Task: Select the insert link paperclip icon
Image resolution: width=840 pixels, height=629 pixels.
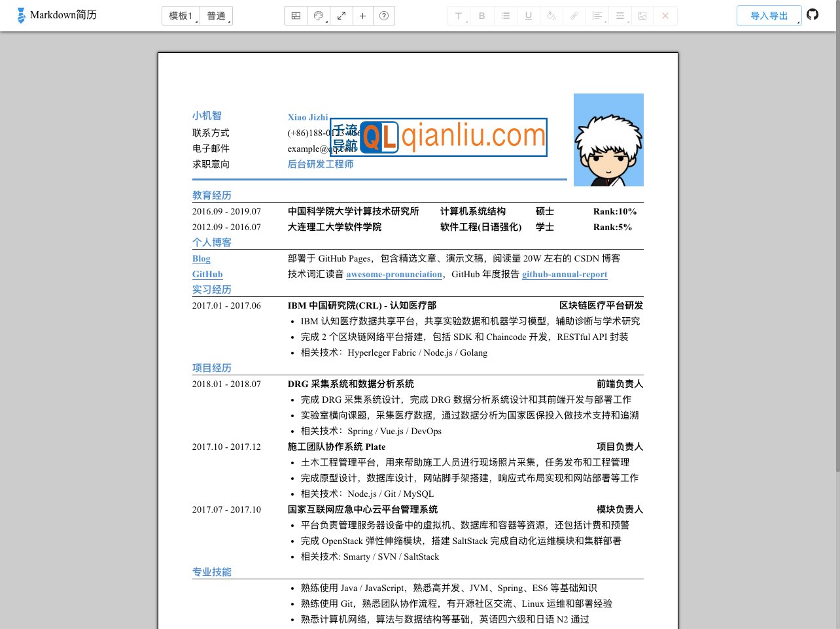Action: (x=574, y=15)
